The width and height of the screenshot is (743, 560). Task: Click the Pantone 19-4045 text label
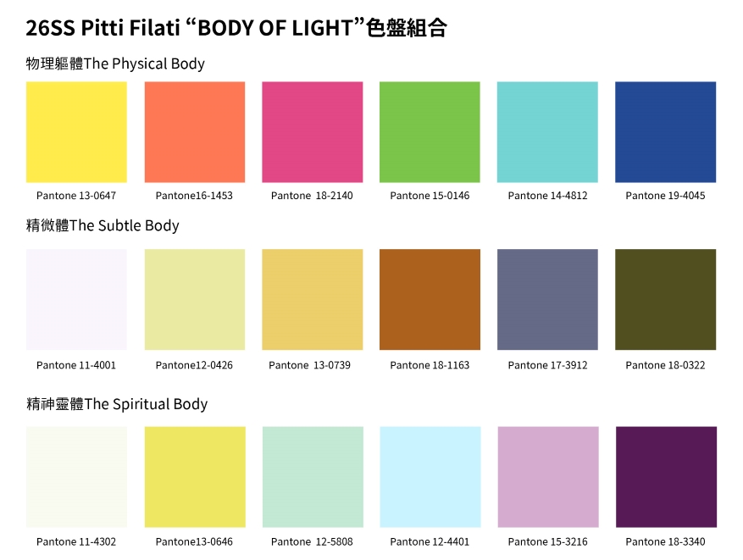tap(665, 196)
